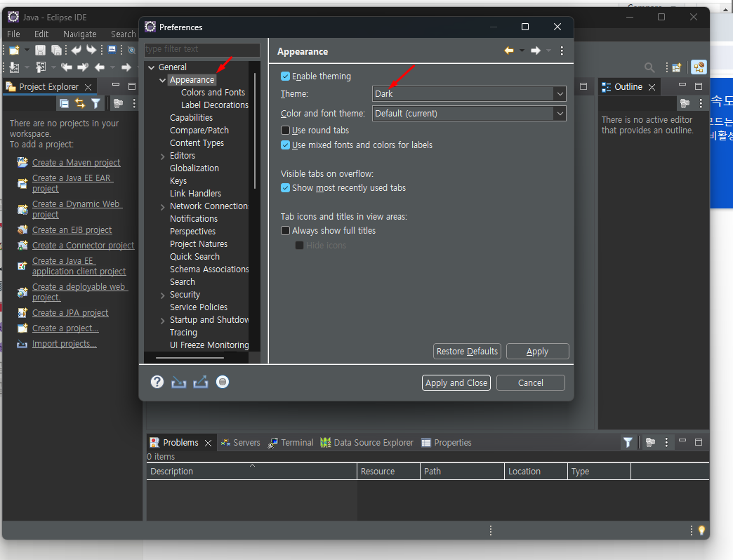Viewport: 733px width, 560px height.
Task: Switch to the Properties tab
Action: 447,442
